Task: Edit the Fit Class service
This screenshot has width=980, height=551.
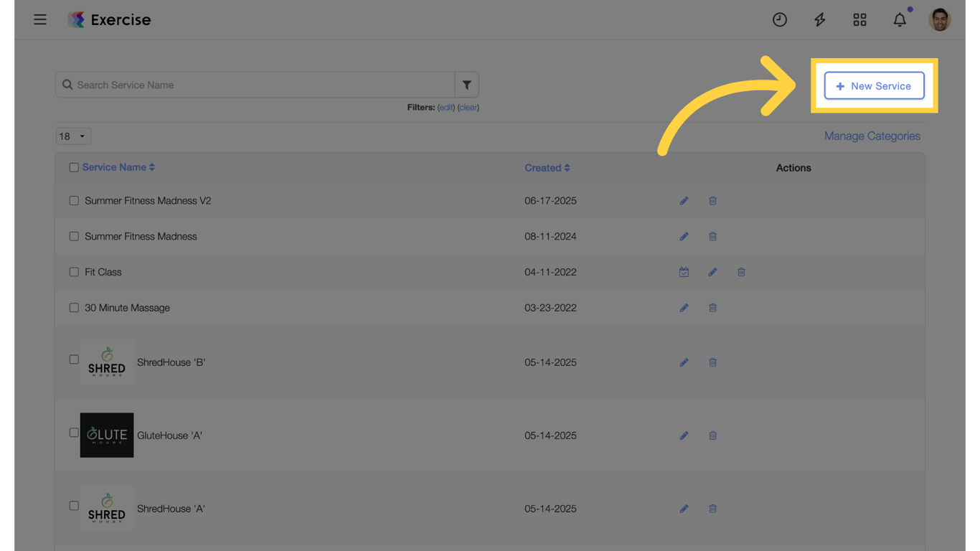Action: tap(712, 273)
